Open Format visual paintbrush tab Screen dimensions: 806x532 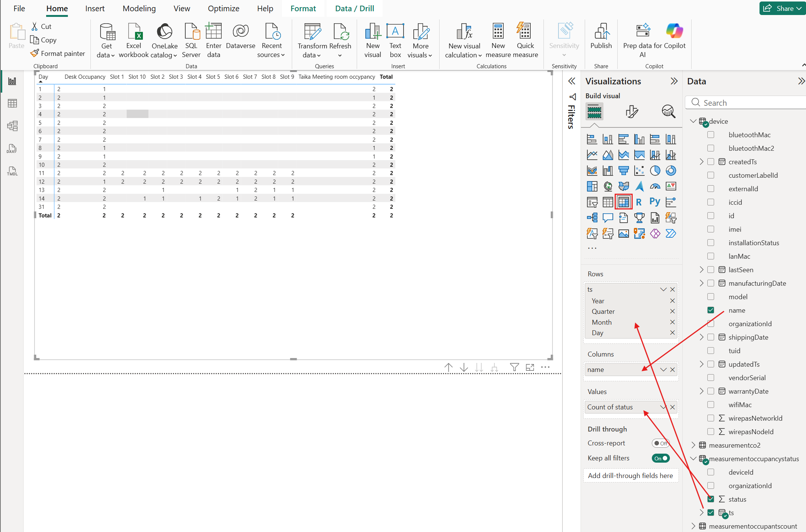pos(632,111)
